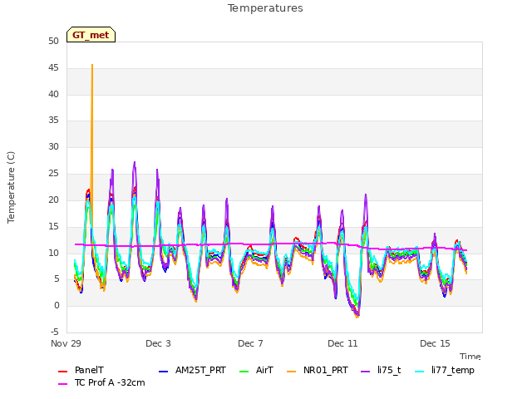Click the cyan li77_temp legend swatch
The width and height of the screenshot is (532, 399).
(x=419, y=372)
